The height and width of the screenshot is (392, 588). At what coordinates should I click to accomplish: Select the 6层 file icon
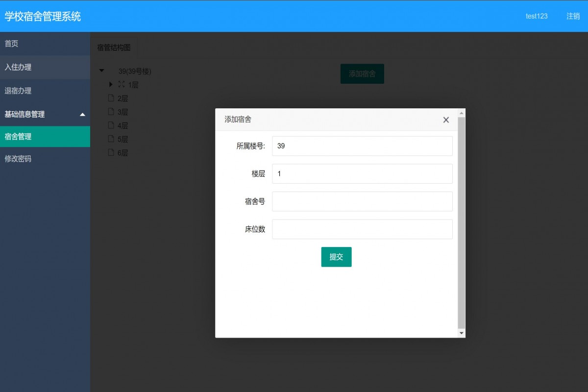point(111,152)
